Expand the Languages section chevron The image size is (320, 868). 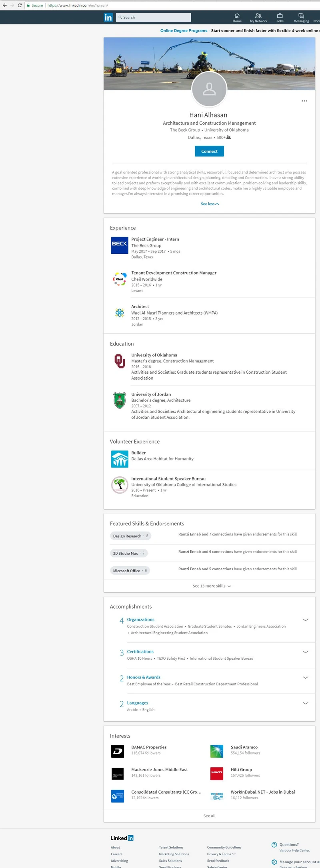pyautogui.click(x=306, y=703)
